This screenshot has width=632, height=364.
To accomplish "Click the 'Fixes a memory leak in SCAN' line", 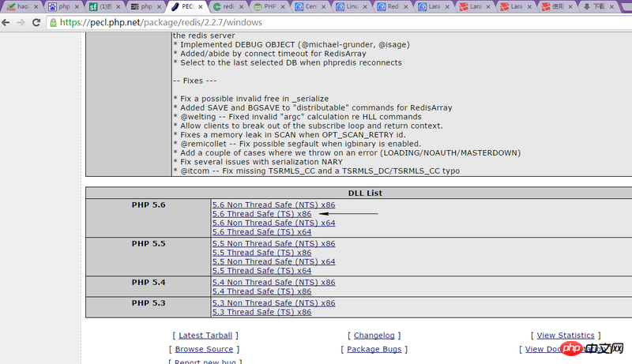I will [289, 135].
